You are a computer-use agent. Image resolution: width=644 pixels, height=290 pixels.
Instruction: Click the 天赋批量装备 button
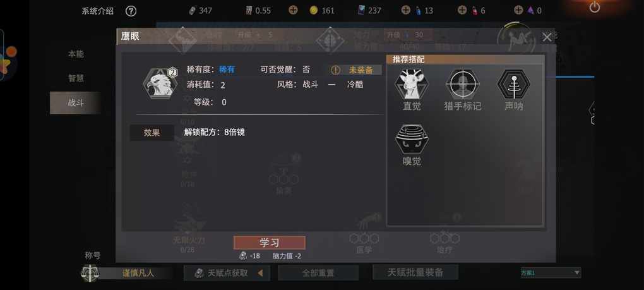[415, 272]
